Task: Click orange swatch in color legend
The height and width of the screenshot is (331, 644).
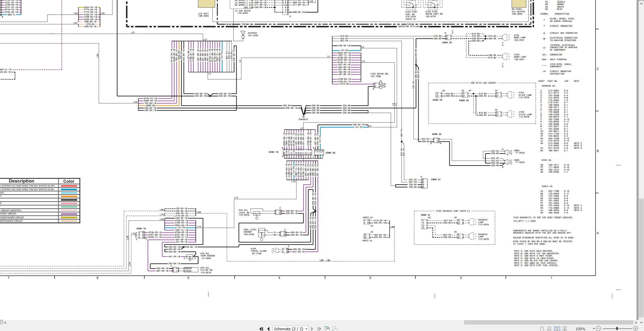Action: tap(69, 196)
